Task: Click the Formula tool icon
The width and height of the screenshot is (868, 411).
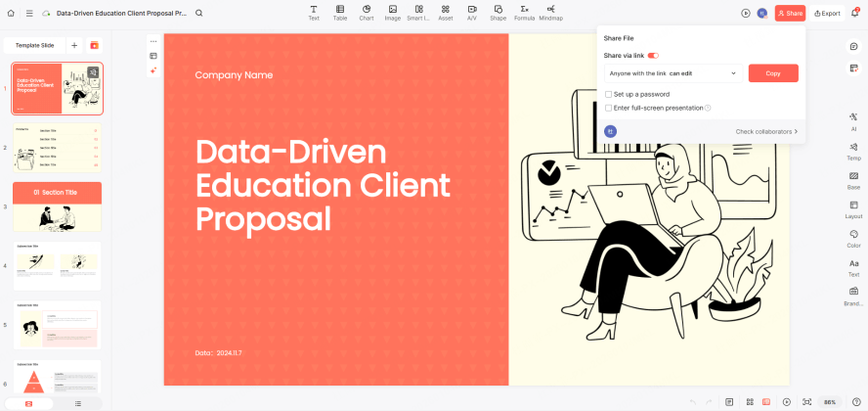Action: pos(525,13)
